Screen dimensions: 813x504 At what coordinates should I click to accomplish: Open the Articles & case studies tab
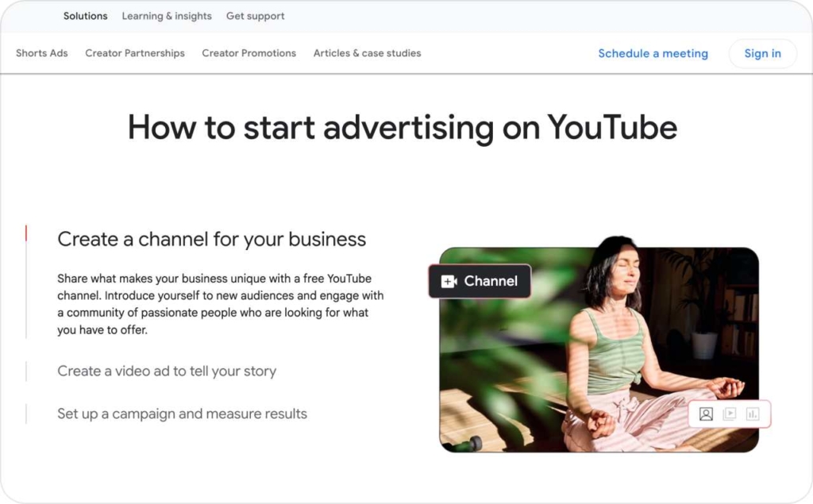tap(367, 53)
